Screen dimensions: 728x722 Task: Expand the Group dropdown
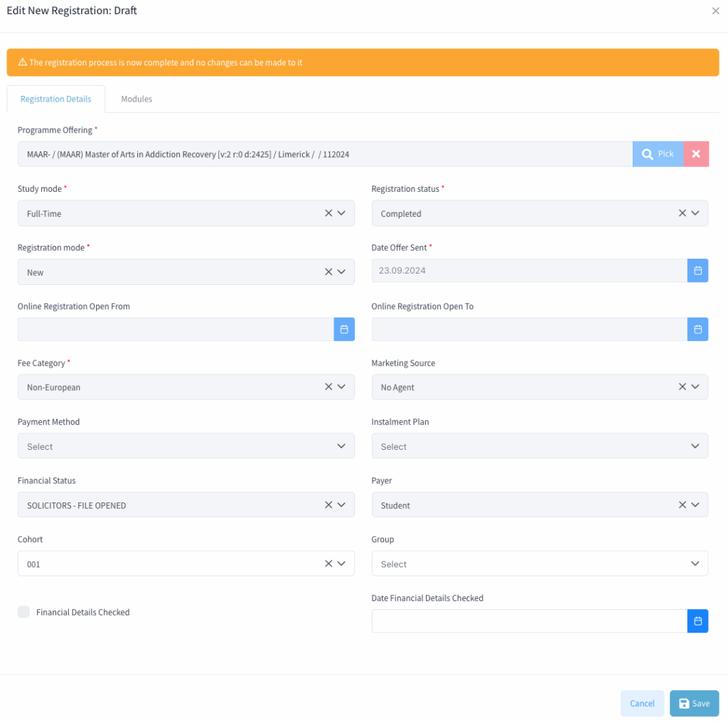(x=540, y=564)
